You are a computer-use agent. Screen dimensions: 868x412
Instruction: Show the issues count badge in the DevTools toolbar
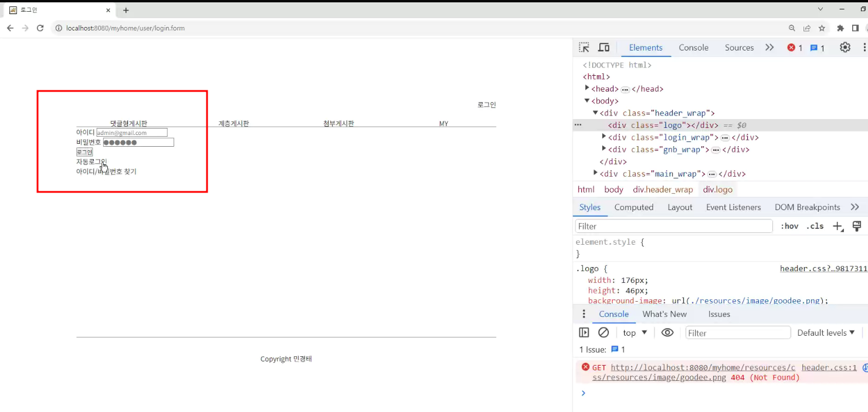[818, 48]
